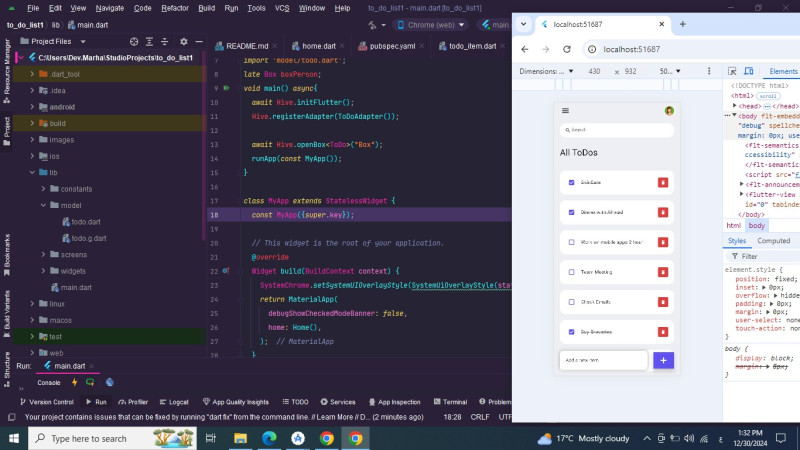
Task: Open the Chrome (web) device selector dropdown
Action: tap(430, 25)
